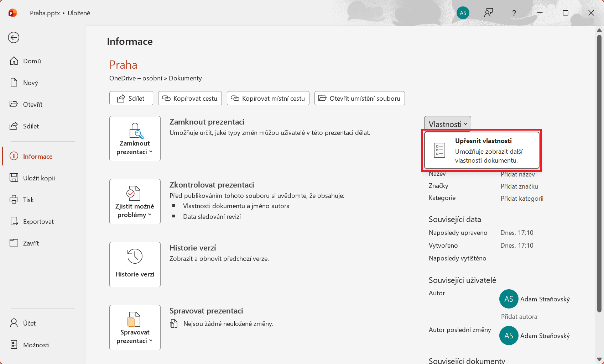Click Přidat kategorii field
Image resolution: width=604 pixels, height=364 pixels.
[522, 199]
